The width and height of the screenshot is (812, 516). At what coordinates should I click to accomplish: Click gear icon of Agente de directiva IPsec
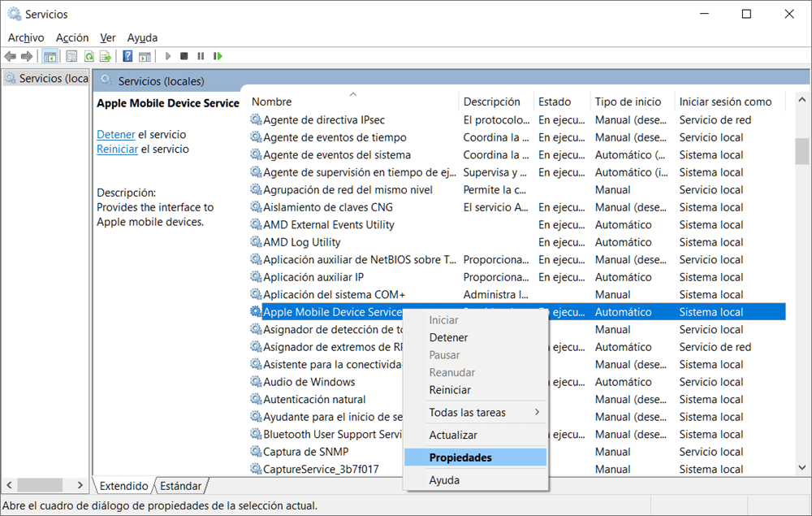point(256,119)
